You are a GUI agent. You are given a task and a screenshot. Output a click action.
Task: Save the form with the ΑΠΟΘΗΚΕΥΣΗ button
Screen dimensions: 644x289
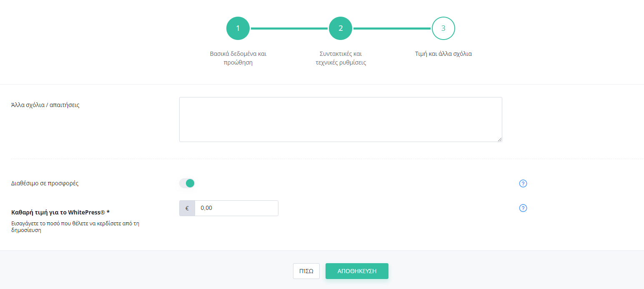[x=357, y=271]
